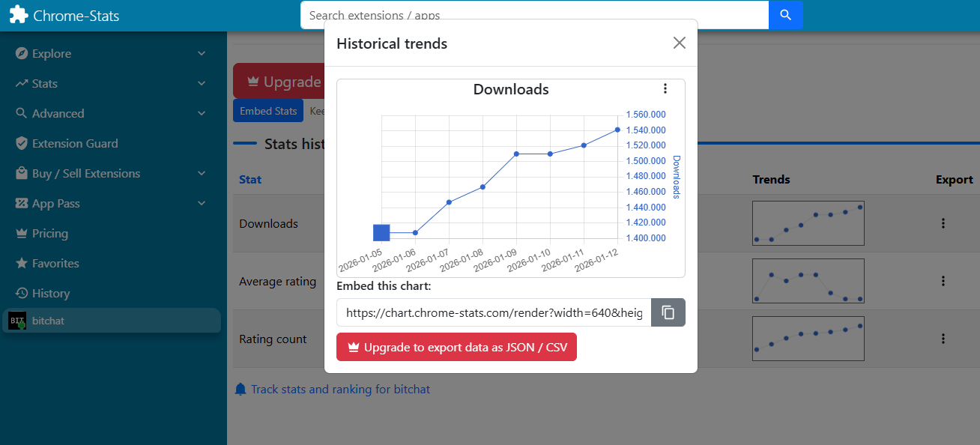Expand the Stats sidebar menu
Viewport: 980px width, 445px height.
201,84
